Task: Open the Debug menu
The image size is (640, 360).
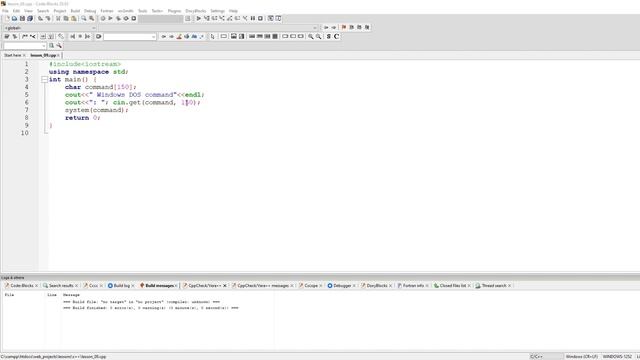Action: (x=90, y=11)
